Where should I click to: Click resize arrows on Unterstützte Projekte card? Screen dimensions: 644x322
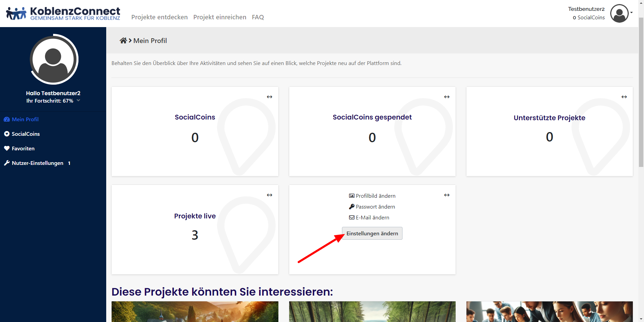pos(624,97)
